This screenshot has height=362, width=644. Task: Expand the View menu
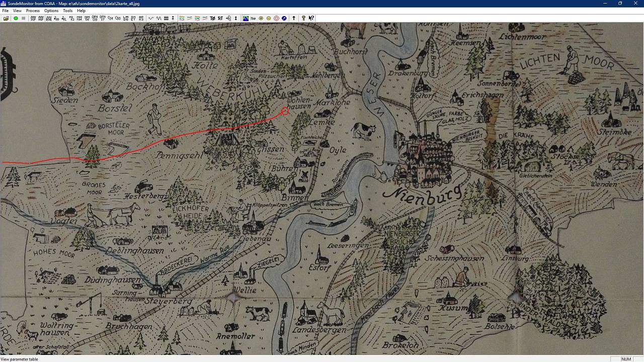click(17, 11)
